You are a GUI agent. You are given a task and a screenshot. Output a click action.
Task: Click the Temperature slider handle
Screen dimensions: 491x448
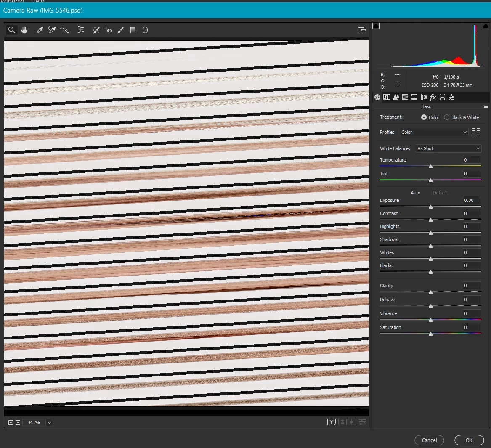coord(430,167)
